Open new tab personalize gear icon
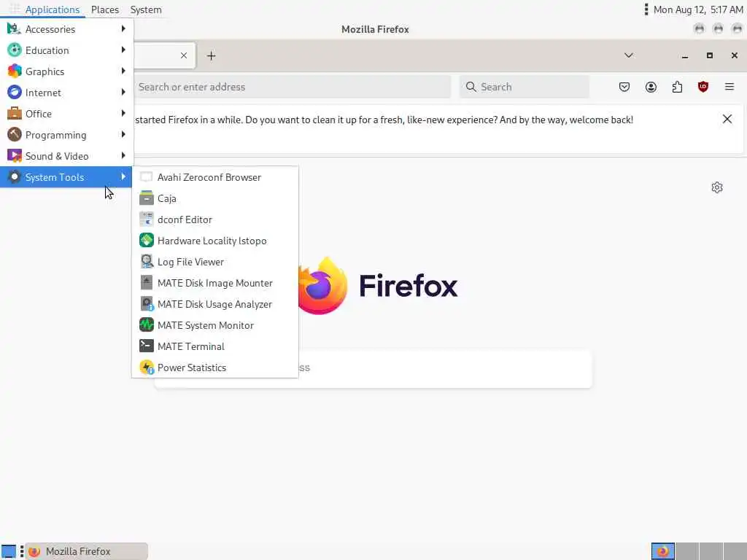The width and height of the screenshot is (747, 560). pyautogui.click(x=717, y=187)
